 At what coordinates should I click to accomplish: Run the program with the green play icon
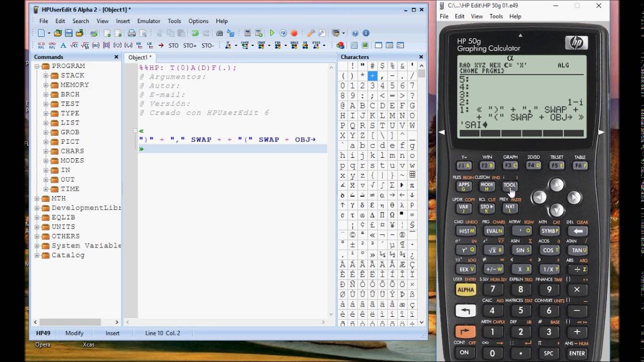pyautogui.click(x=272, y=33)
